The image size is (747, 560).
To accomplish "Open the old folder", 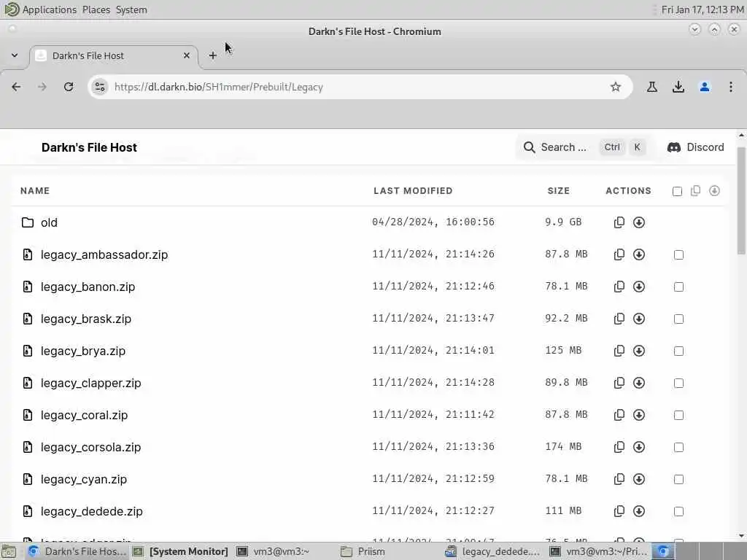I will [49, 222].
